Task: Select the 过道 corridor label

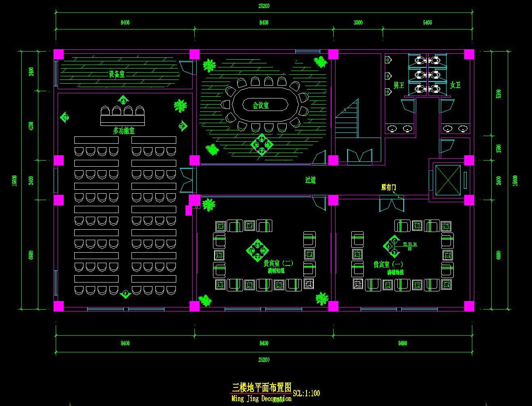Action: point(310,180)
